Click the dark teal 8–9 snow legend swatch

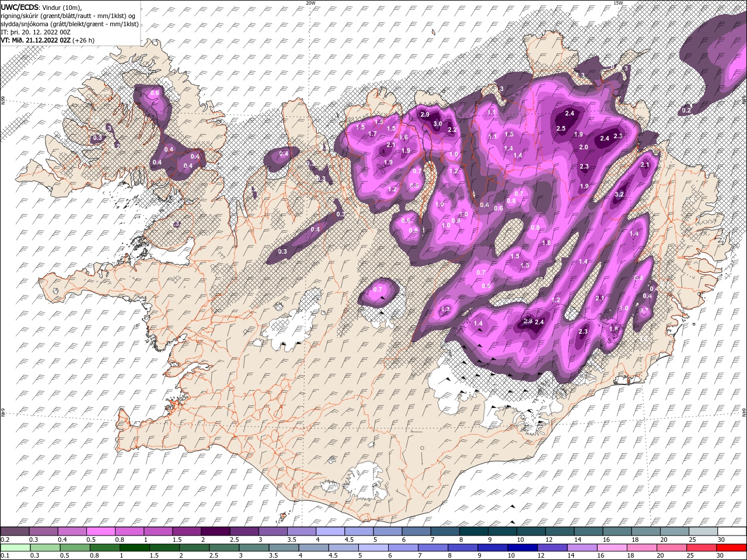tap(474, 531)
